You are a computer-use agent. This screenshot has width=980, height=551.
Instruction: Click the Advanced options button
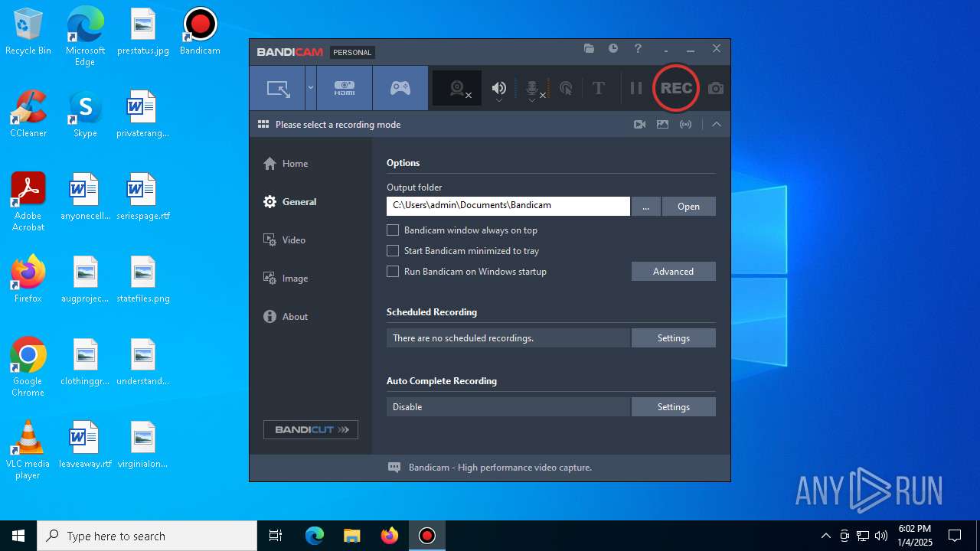674,271
